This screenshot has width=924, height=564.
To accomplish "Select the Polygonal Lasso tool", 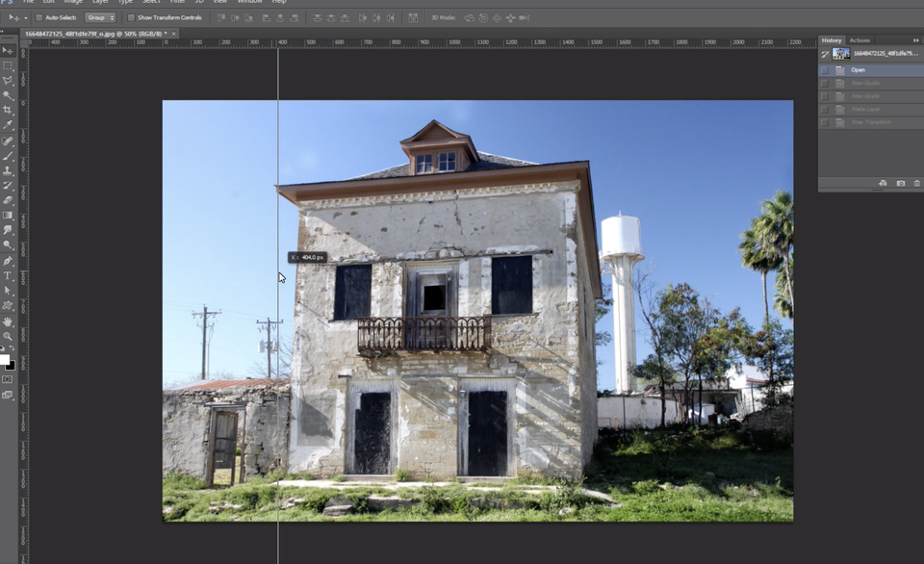I will click(x=8, y=81).
